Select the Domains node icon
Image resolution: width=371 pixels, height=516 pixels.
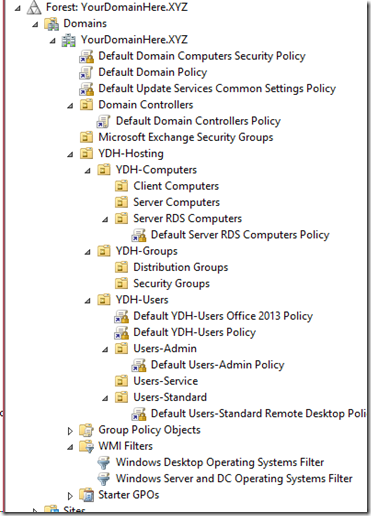point(52,24)
